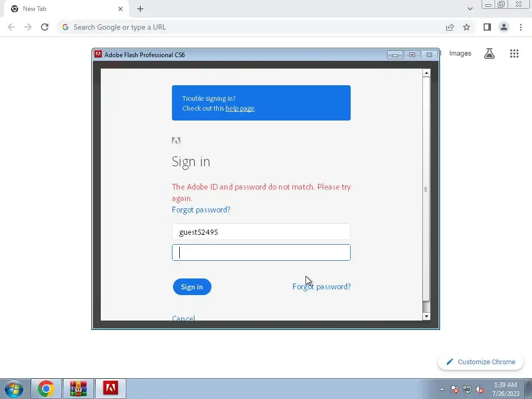The image size is (532, 399).
Task: Click Customize Chrome button
Action: click(481, 362)
